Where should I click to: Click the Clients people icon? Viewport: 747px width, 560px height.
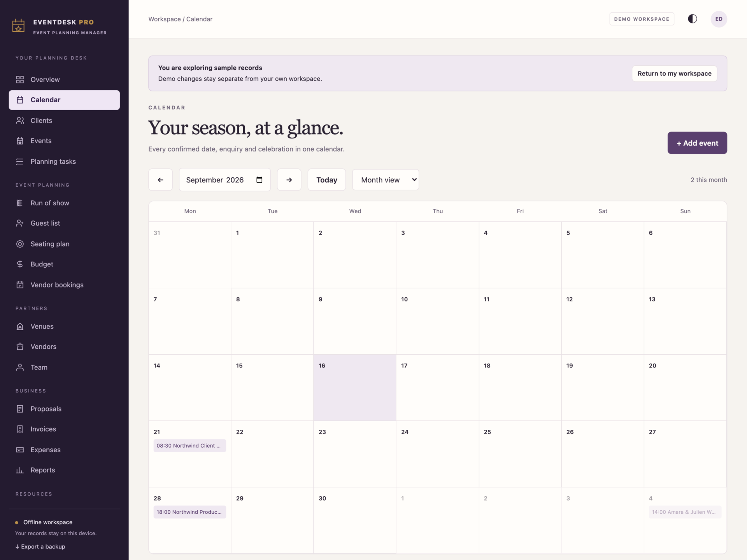20,121
